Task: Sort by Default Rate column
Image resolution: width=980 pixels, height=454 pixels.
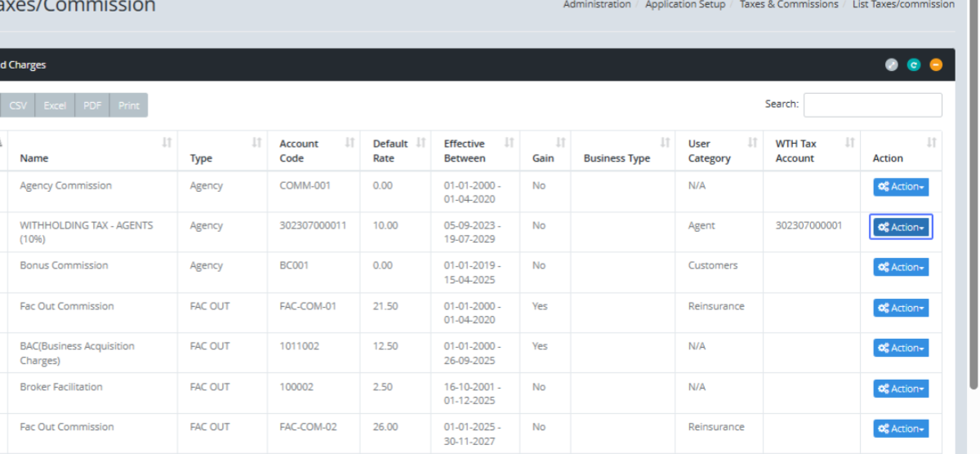Action: (421, 143)
